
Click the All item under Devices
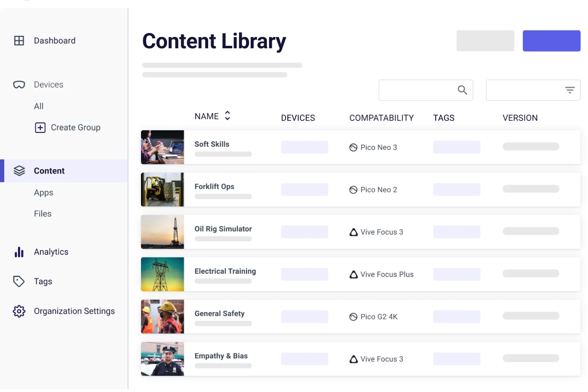39,106
